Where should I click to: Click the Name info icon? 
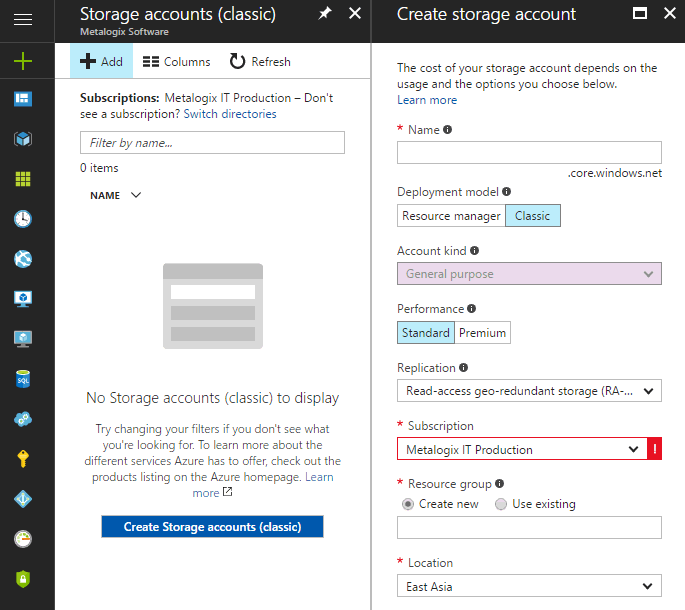[447, 129]
